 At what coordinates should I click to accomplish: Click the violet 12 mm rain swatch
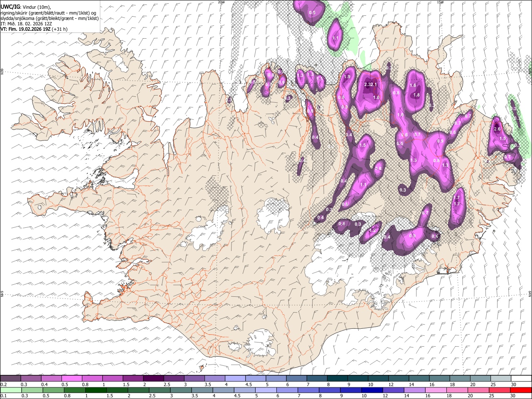click(394, 390)
